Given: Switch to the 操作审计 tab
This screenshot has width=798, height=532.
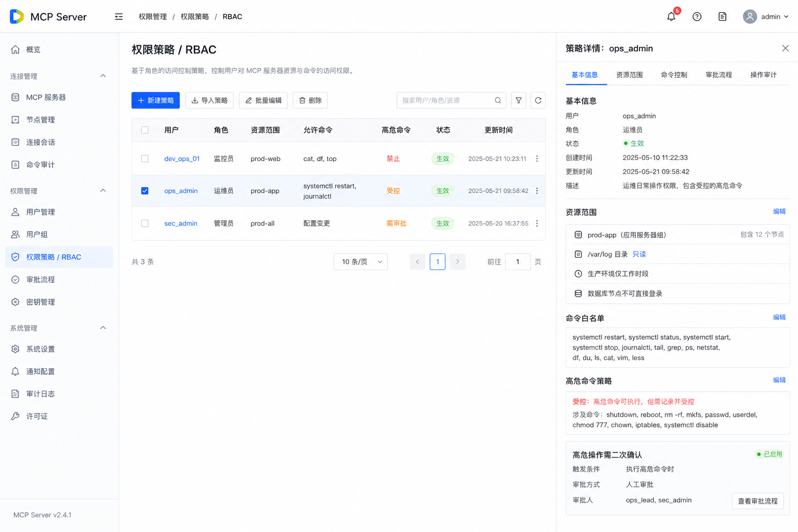Looking at the screenshot, I should click(x=764, y=75).
